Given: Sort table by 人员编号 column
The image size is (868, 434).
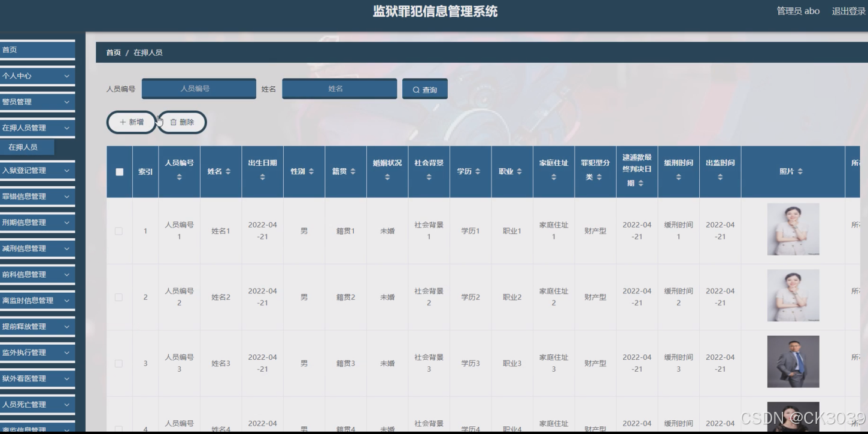Looking at the screenshot, I should coord(179,177).
